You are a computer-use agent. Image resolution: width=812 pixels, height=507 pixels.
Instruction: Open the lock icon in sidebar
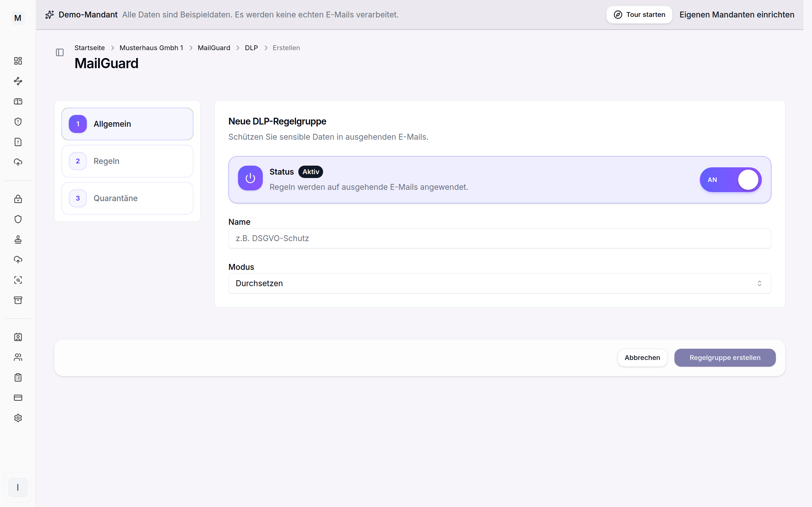(18, 199)
